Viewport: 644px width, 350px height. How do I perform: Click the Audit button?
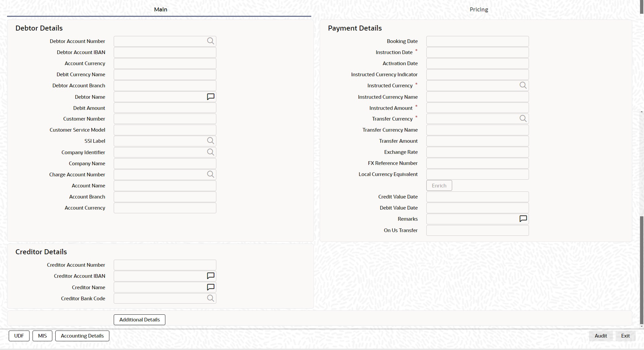point(601,336)
